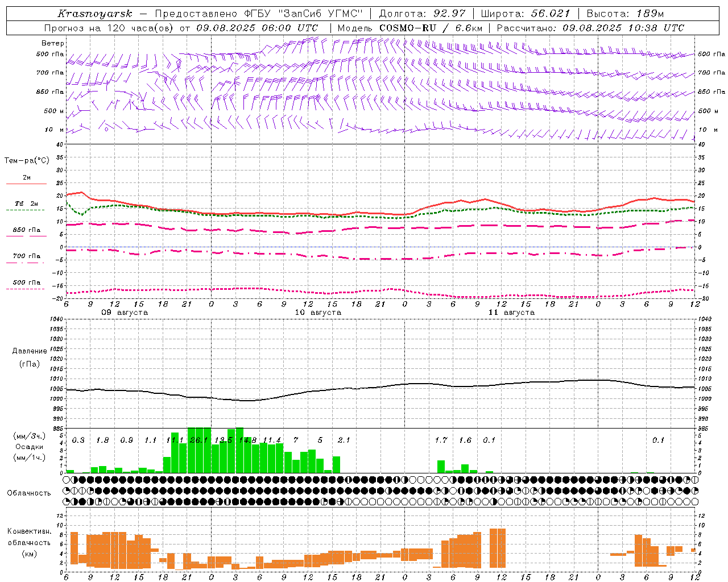The height and width of the screenshot is (582, 728).
Task: Click the 0.9 precipitation total
Action: point(126,440)
